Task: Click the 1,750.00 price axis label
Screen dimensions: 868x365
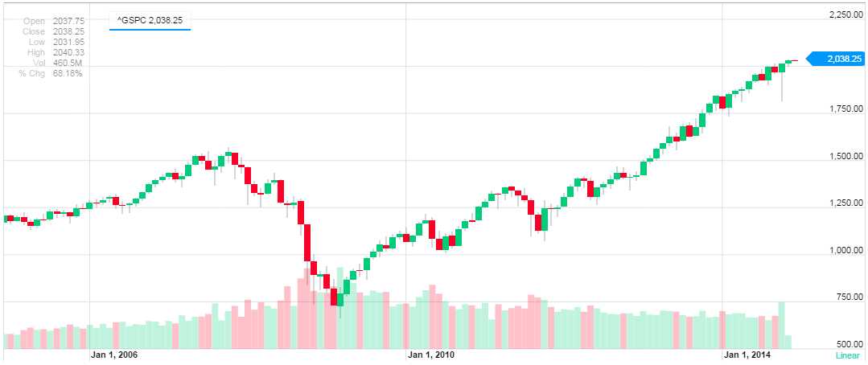Action: pos(845,109)
